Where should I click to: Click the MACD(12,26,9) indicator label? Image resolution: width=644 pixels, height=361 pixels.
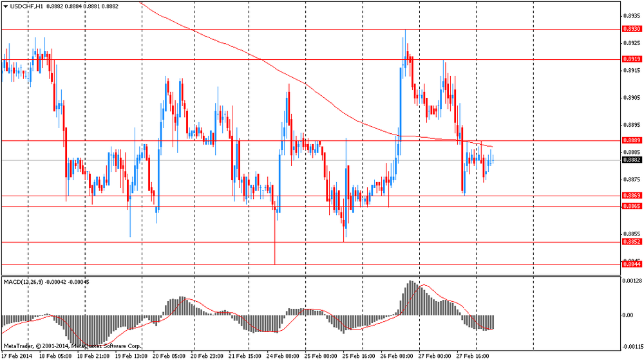tap(23, 282)
